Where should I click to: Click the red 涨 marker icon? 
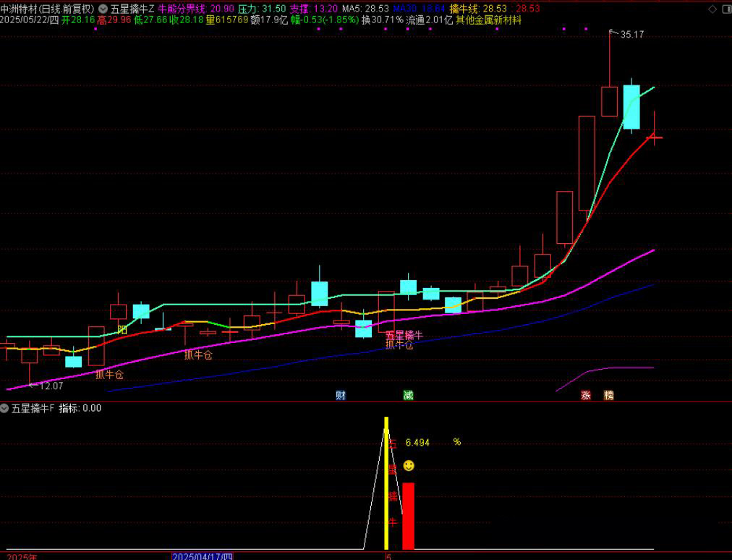[x=586, y=396]
